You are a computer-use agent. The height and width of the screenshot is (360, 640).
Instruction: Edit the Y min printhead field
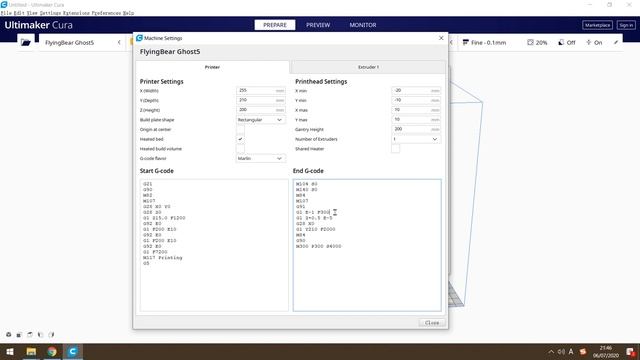click(416, 100)
